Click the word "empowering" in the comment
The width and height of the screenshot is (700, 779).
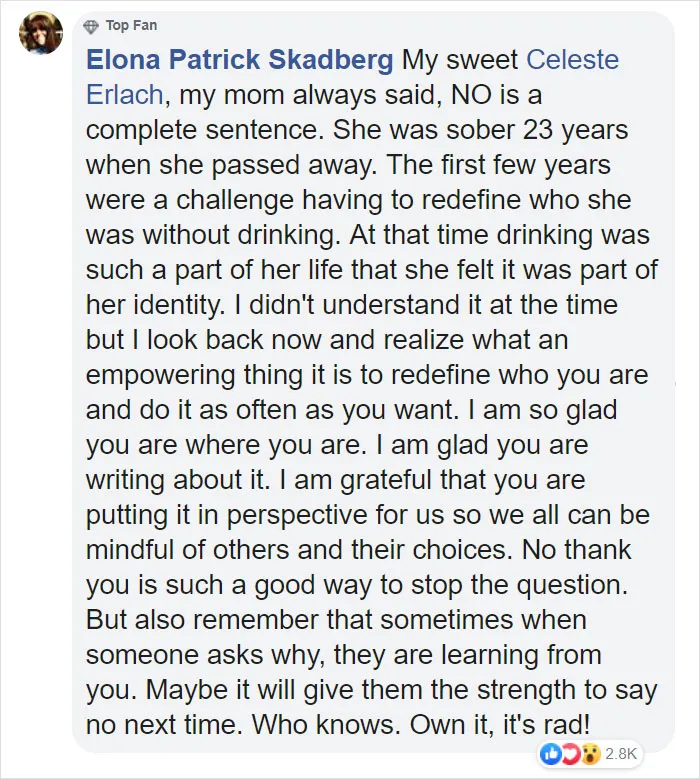coord(160,375)
